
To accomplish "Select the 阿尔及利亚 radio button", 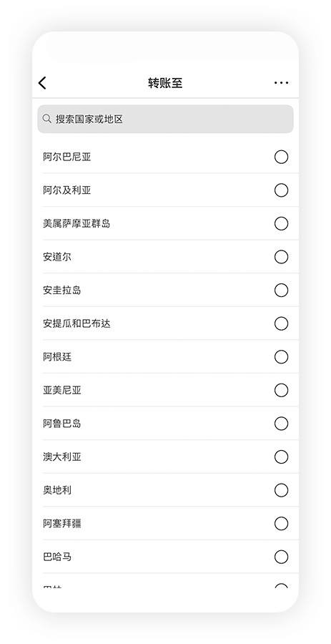I will point(281,190).
